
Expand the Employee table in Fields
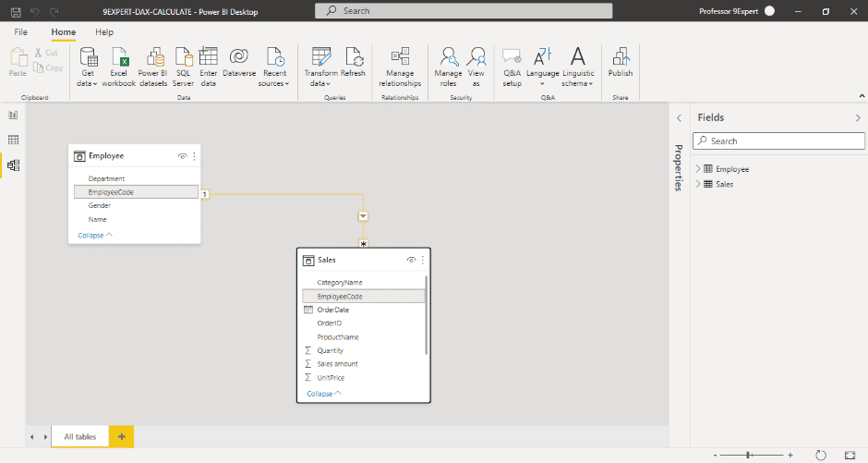[x=698, y=169]
